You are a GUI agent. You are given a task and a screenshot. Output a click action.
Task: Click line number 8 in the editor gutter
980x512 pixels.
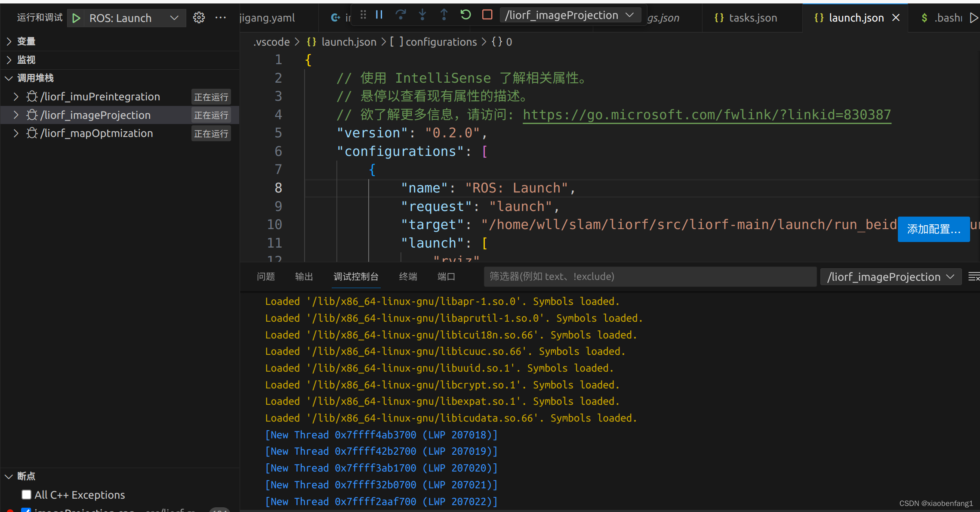pos(278,188)
